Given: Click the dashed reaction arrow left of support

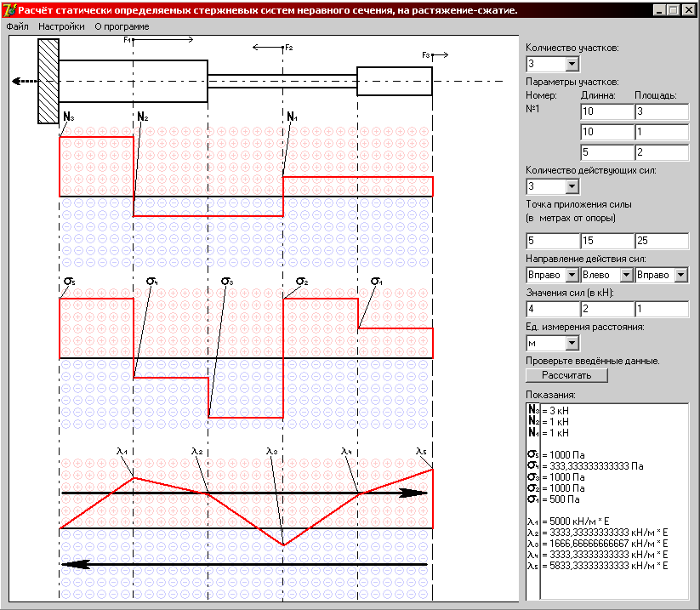Looking at the screenshot, I should pos(25,82).
